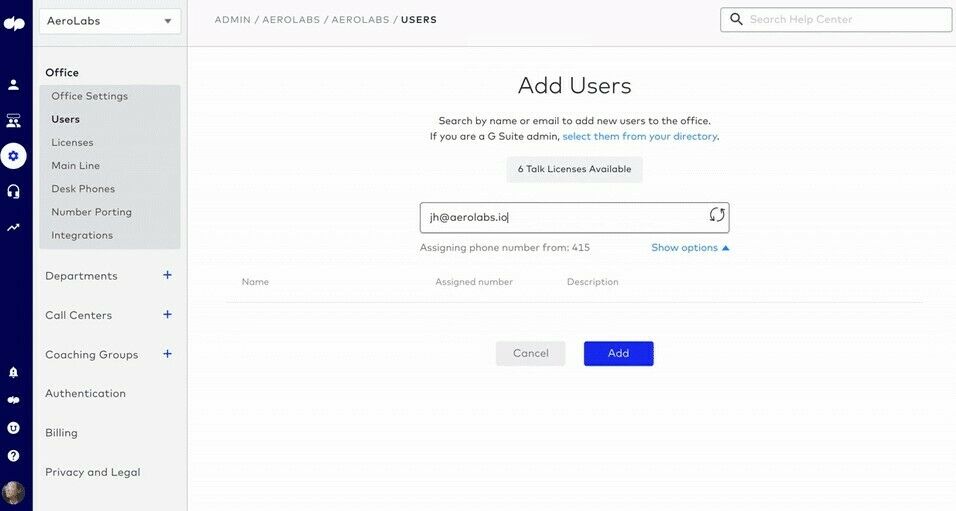The width and height of the screenshot is (956, 511).
Task: Click the round U icon in sidebar
Action: point(13,428)
